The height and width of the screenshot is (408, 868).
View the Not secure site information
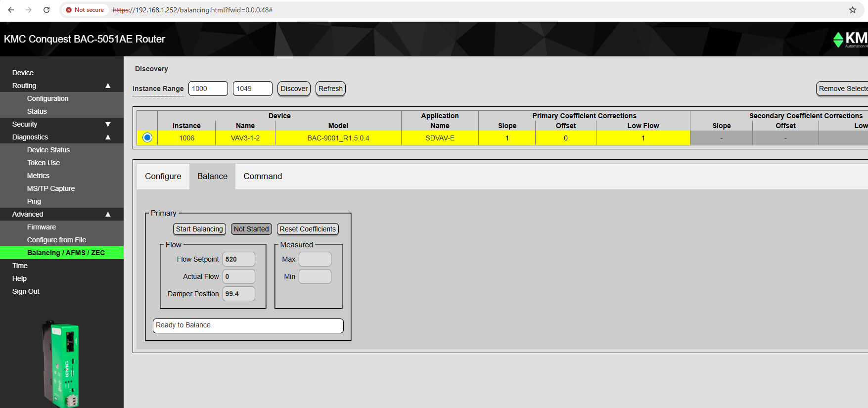coord(85,10)
